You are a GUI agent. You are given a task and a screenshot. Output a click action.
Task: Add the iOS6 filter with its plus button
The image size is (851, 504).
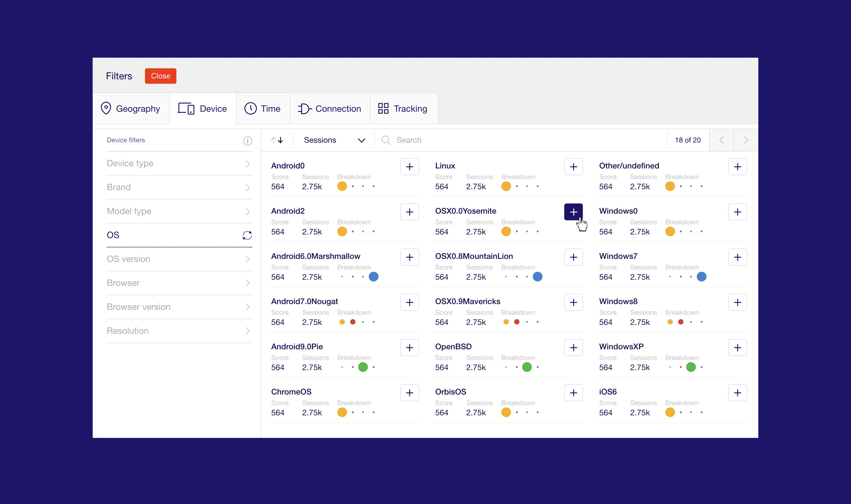point(738,393)
